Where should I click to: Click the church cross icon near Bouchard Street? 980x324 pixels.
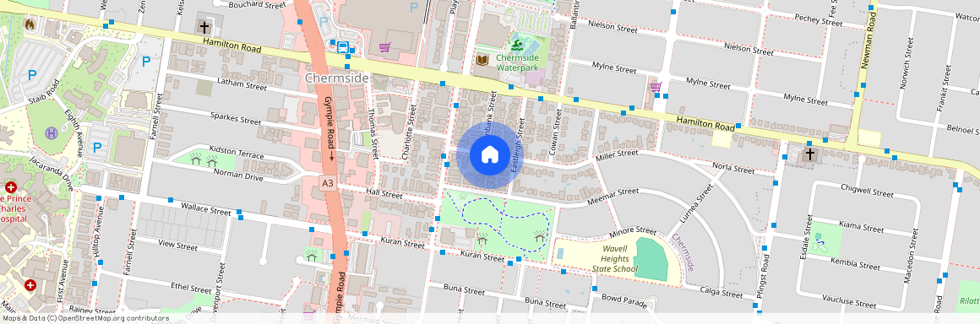(x=204, y=28)
